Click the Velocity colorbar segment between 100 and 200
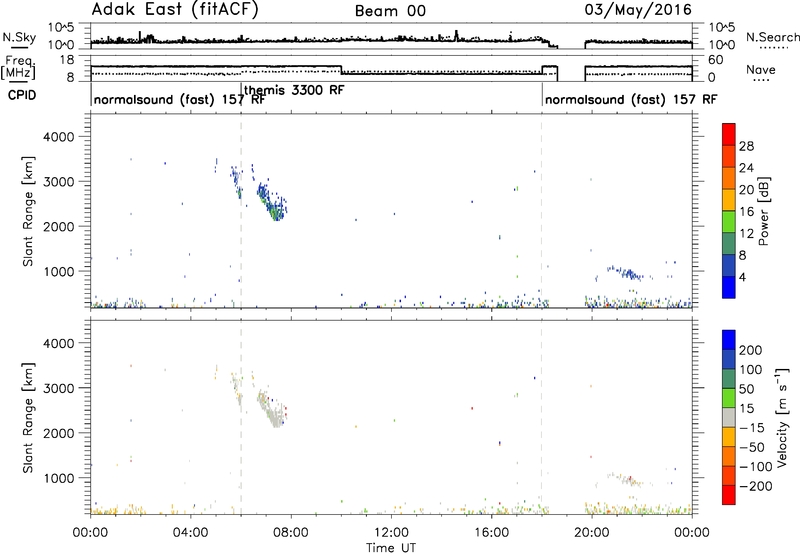 pos(729,359)
